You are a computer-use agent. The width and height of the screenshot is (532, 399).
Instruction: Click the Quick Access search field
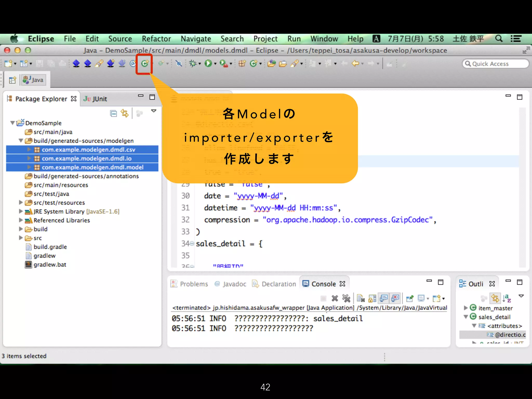point(495,64)
